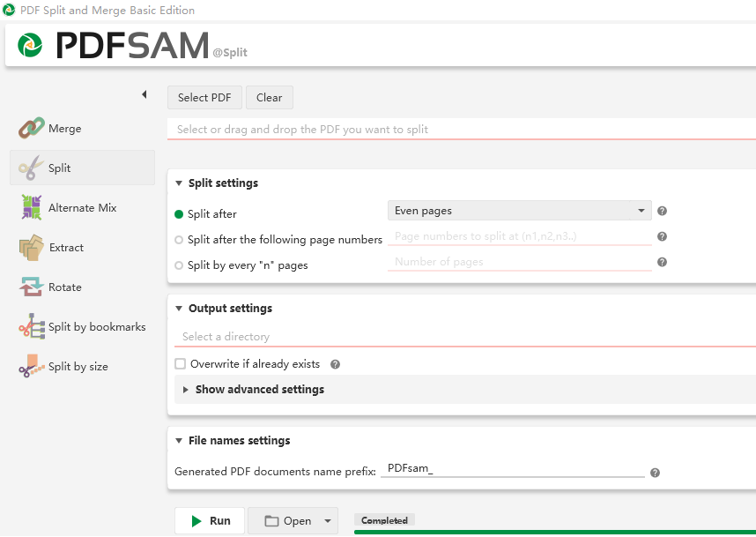Select the Split after radio button
The image size is (756, 537).
coord(179,214)
